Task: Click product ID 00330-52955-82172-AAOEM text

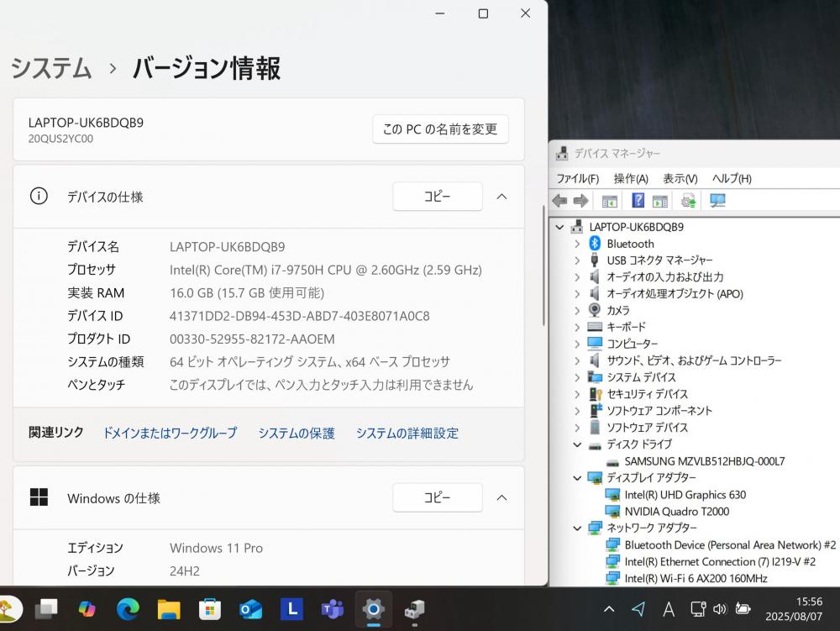Action: 252,339
